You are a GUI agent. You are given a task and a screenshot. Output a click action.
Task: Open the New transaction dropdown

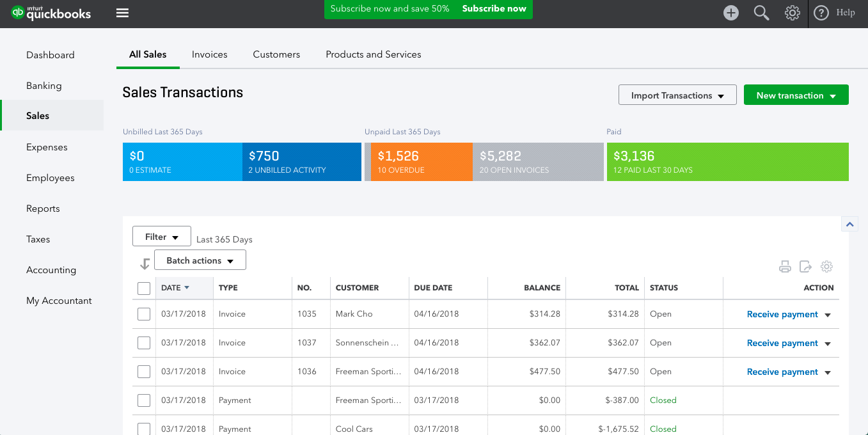point(796,94)
